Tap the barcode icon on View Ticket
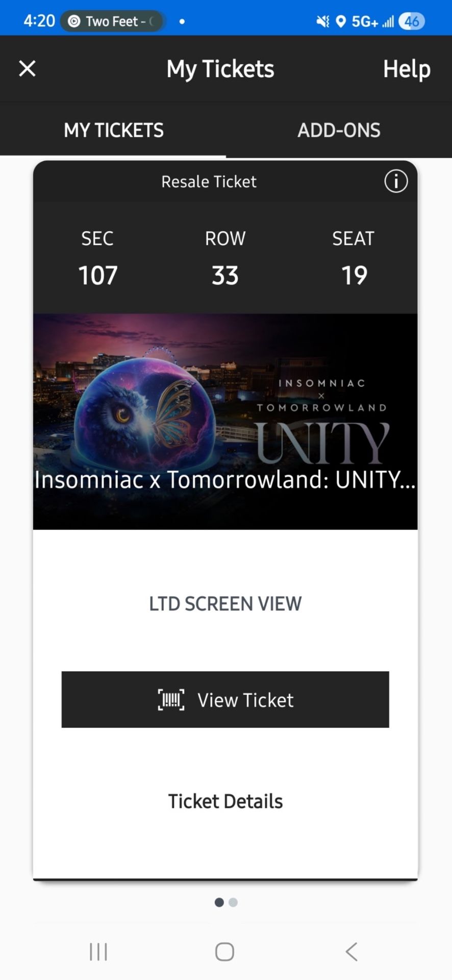This screenshot has height=980, width=452. click(x=171, y=700)
